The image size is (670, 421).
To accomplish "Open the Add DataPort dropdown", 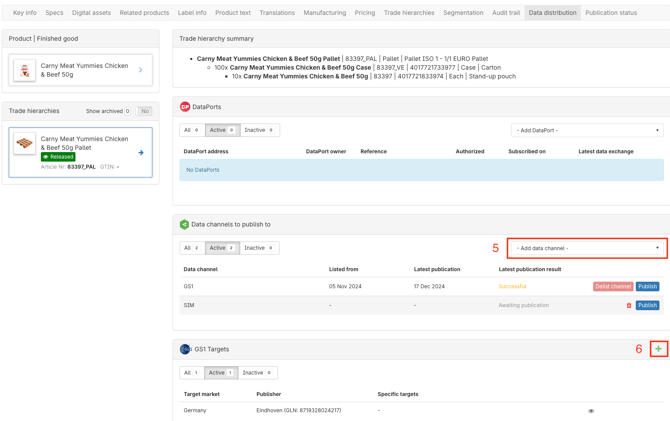I will pyautogui.click(x=587, y=130).
